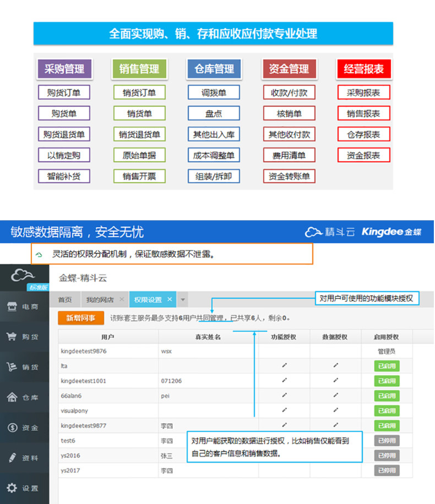Toggle the 已停用 status for ys2017

pyautogui.click(x=387, y=470)
